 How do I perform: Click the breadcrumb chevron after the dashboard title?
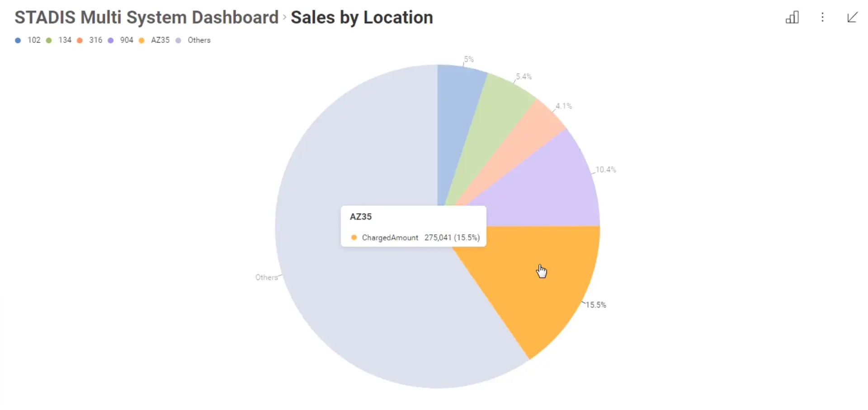pyautogui.click(x=284, y=17)
